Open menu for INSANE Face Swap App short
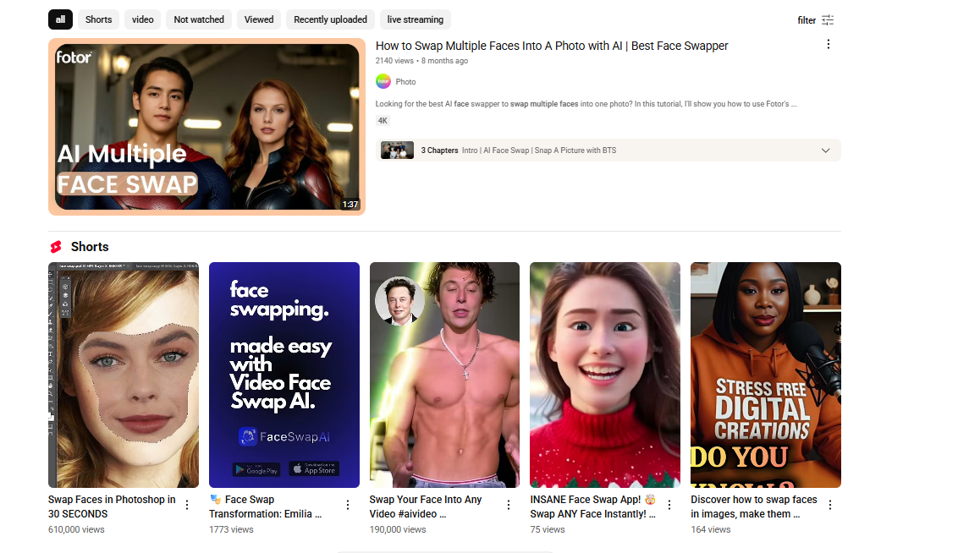This screenshot has width=980, height=553. 669,505
